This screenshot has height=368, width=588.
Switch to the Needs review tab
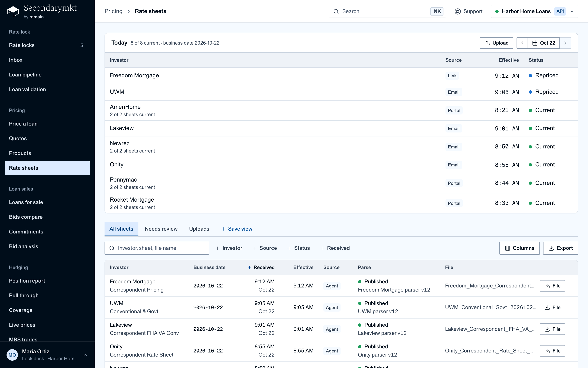161,229
